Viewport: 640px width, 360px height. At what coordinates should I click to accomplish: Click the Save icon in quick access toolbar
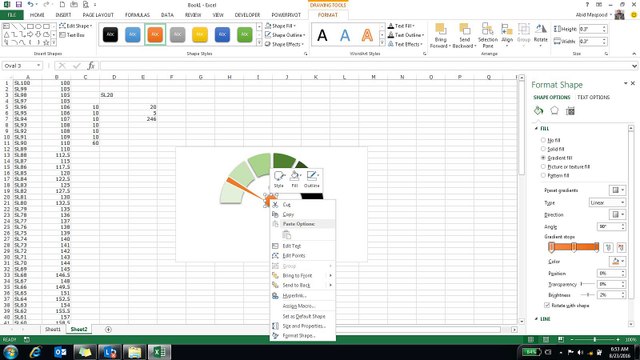pos(19,4)
